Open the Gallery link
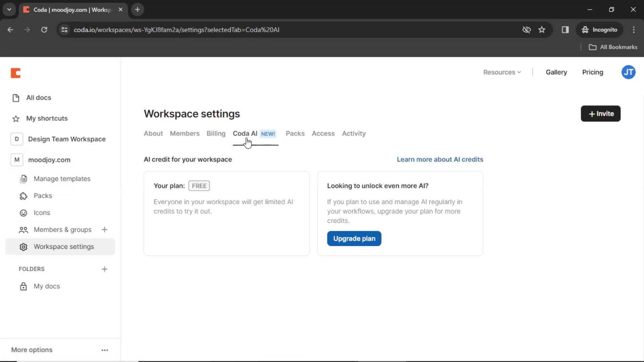The width and height of the screenshot is (644, 362). point(556,72)
